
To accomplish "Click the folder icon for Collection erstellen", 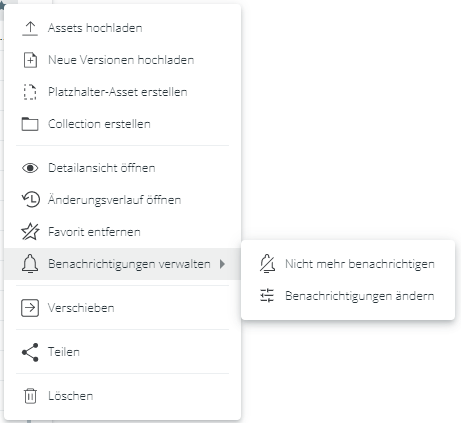I will tap(30, 124).
